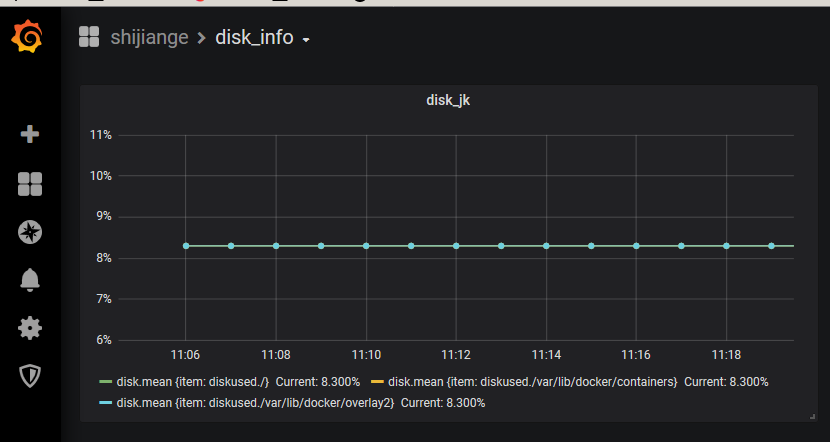Toggle the docker/overlay2 legend series
This screenshot has width=830, height=442.
255,403
